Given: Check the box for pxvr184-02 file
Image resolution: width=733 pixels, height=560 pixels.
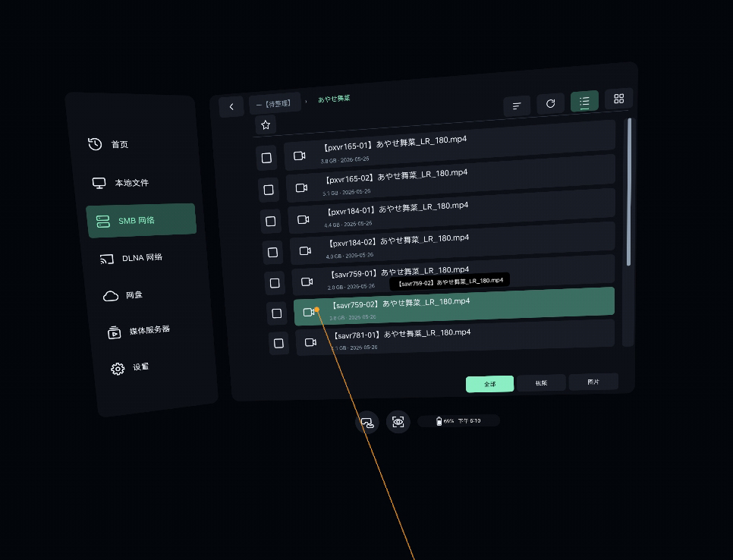Looking at the screenshot, I should click(272, 253).
